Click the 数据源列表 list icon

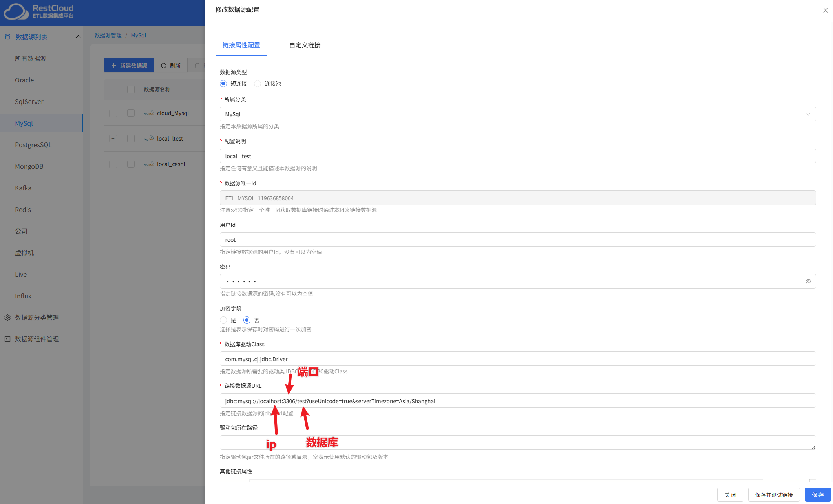pyautogui.click(x=7, y=37)
